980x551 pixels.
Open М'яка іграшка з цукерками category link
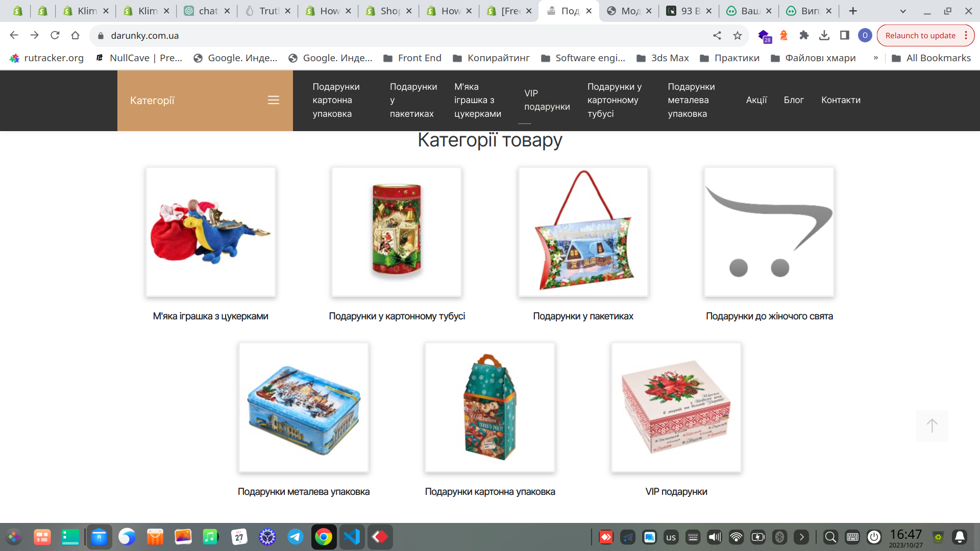coord(210,316)
